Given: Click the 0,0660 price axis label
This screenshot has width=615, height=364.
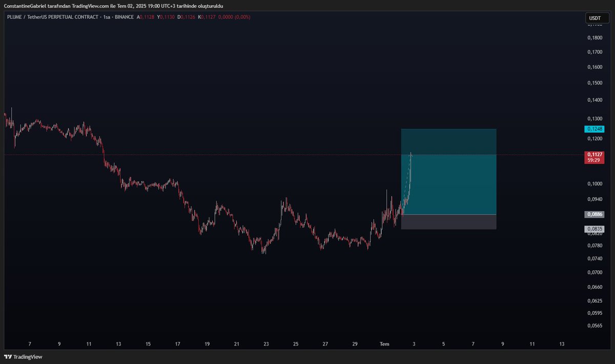Looking at the screenshot, I should (594, 287).
